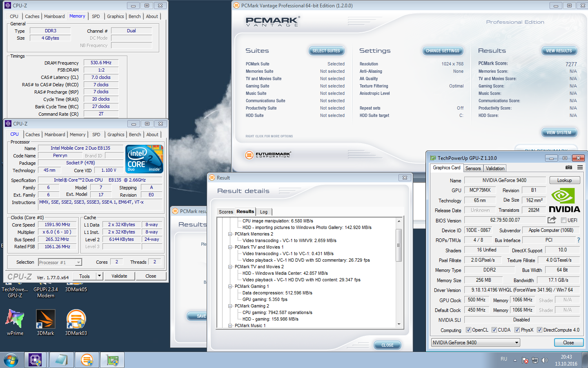Select the 3DMark03 desktop shortcut icon

(x=76, y=322)
